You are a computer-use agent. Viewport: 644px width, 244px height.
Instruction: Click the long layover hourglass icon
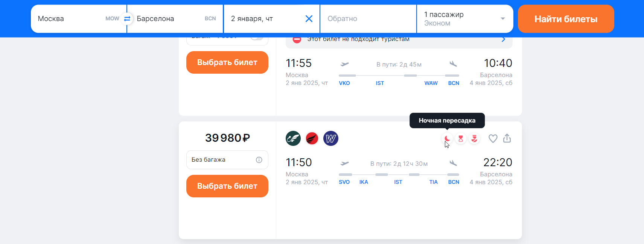click(x=461, y=139)
